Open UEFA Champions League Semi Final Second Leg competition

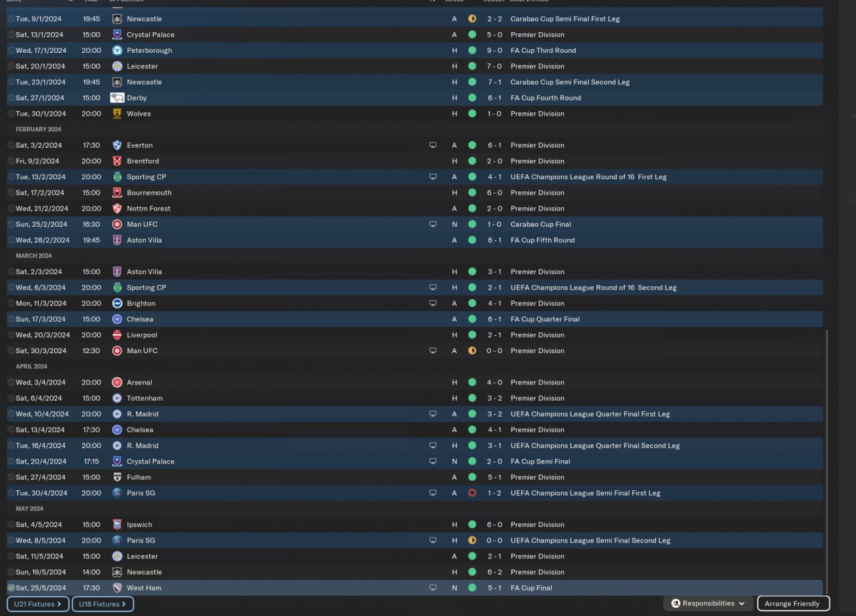(590, 540)
